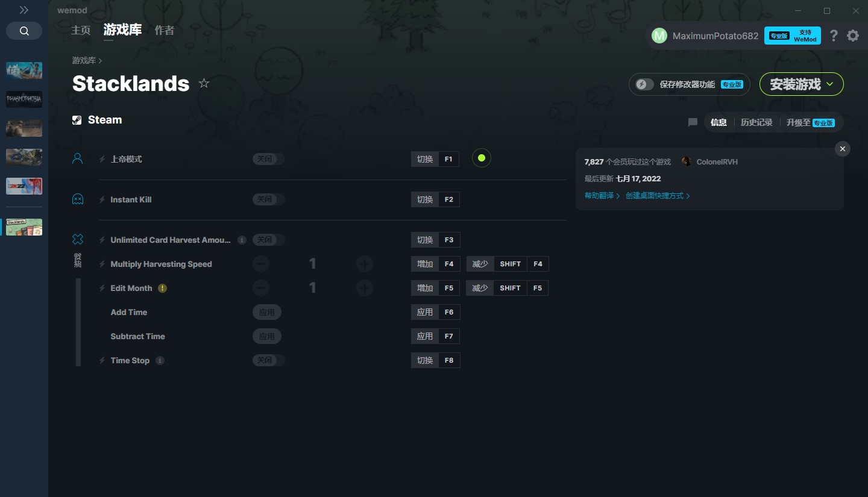Select Stacklands thumbnail in sidebar

click(x=24, y=227)
